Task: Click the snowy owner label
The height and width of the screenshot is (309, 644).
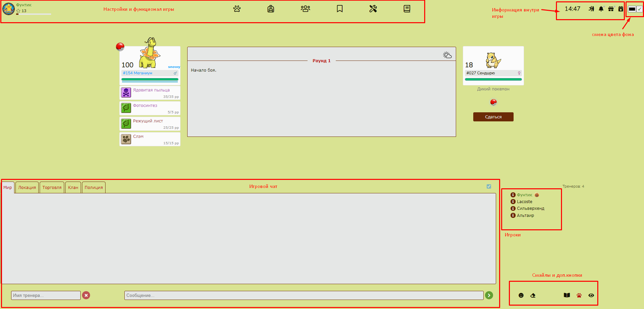Action: 174,67
